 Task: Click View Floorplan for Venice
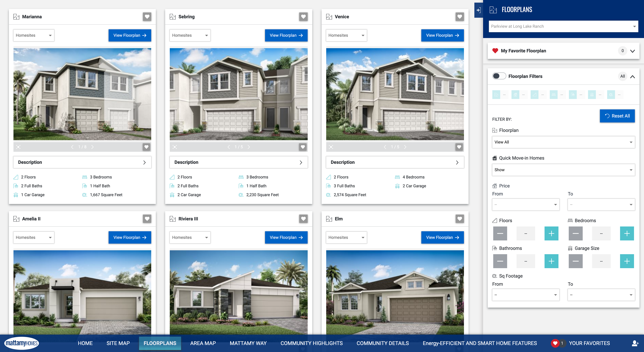coord(442,36)
